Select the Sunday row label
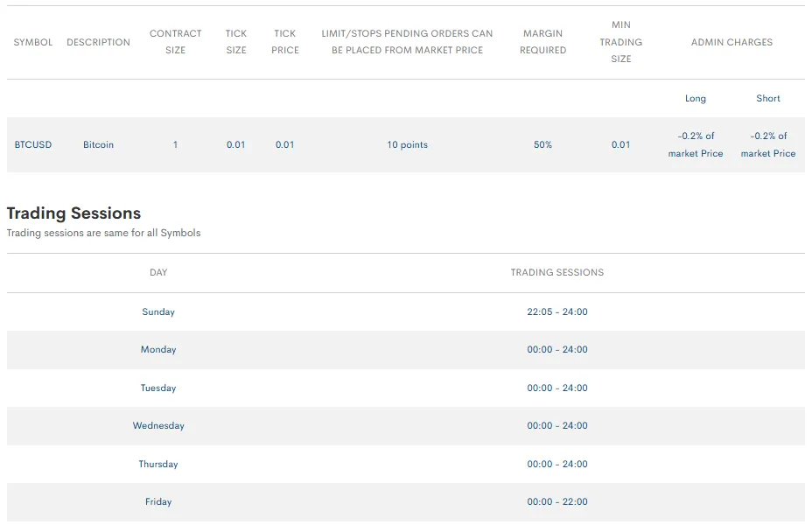 [x=158, y=311]
